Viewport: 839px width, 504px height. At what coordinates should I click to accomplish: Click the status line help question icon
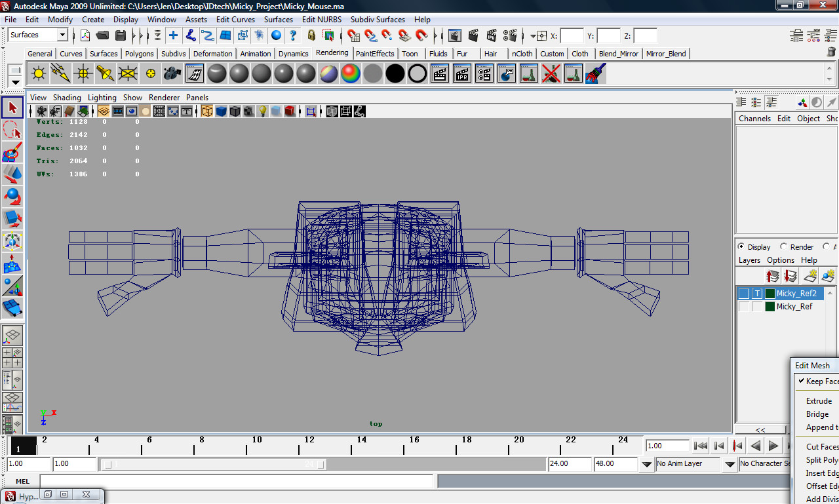pos(293,35)
